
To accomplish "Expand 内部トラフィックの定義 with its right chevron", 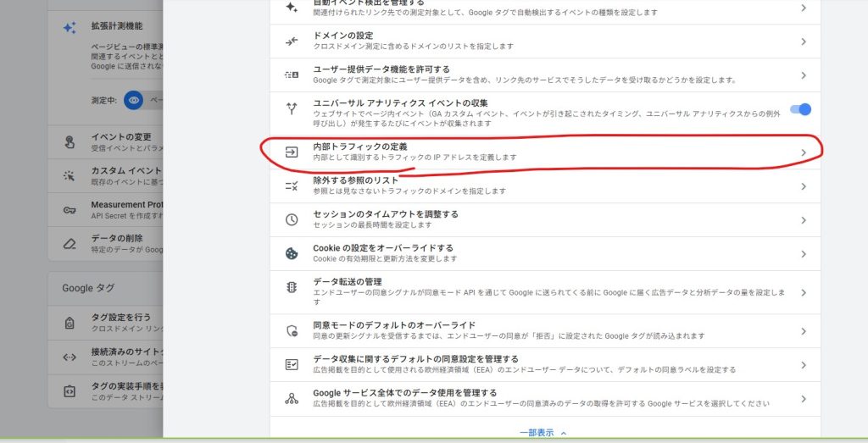I will coord(804,152).
